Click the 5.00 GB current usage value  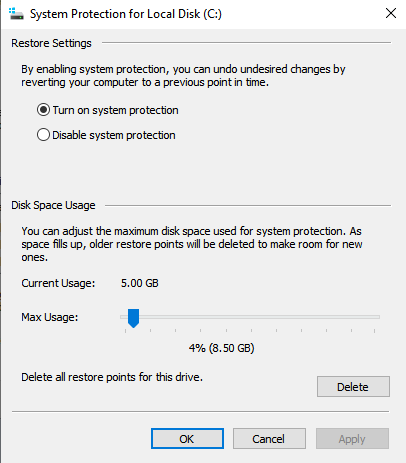[140, 283]
